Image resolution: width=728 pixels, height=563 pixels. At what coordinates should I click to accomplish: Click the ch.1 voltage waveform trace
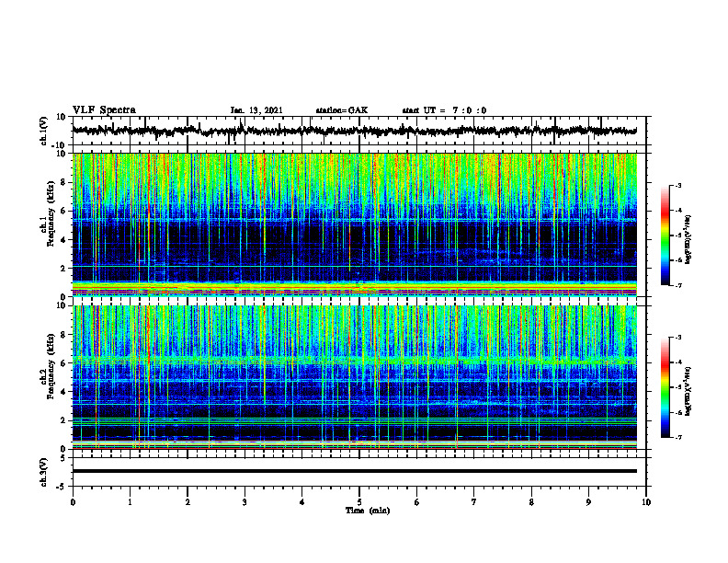[x=354, y=131]
